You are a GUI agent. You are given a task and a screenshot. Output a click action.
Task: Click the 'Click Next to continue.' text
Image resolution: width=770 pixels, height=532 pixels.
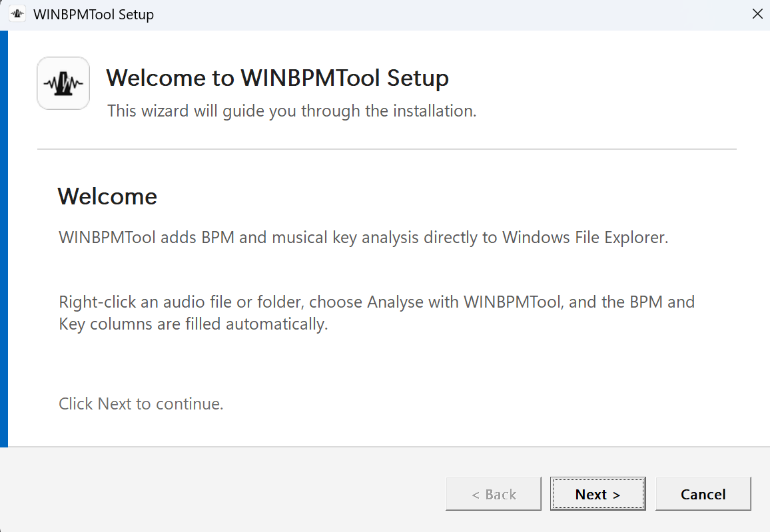coord(141,403)
